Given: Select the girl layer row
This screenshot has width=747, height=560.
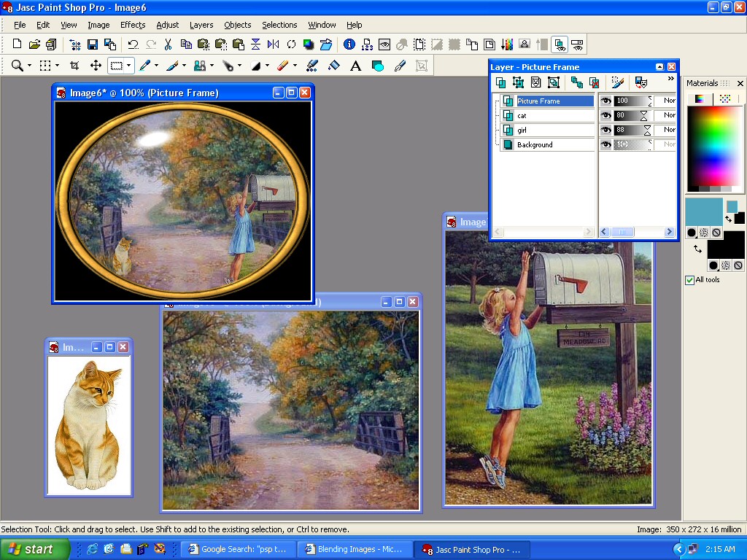Looking at the screenshot, I should click(x=547, y=130).
